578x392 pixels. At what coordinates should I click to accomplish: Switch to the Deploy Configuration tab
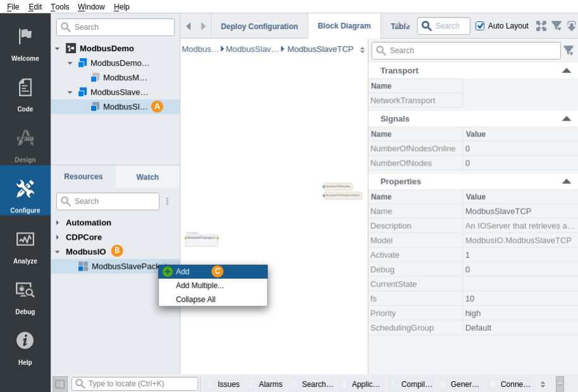click(259, 27)
